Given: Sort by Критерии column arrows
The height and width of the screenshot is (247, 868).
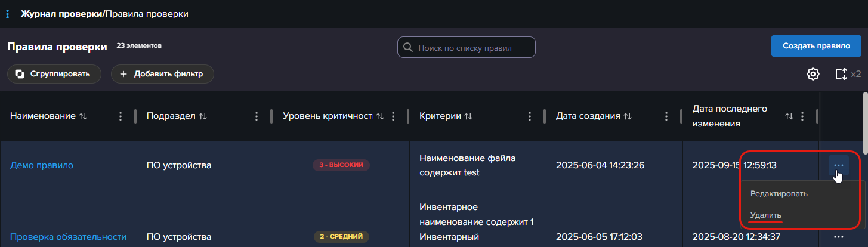Looking at the screenshot, I should click(468, 116).
